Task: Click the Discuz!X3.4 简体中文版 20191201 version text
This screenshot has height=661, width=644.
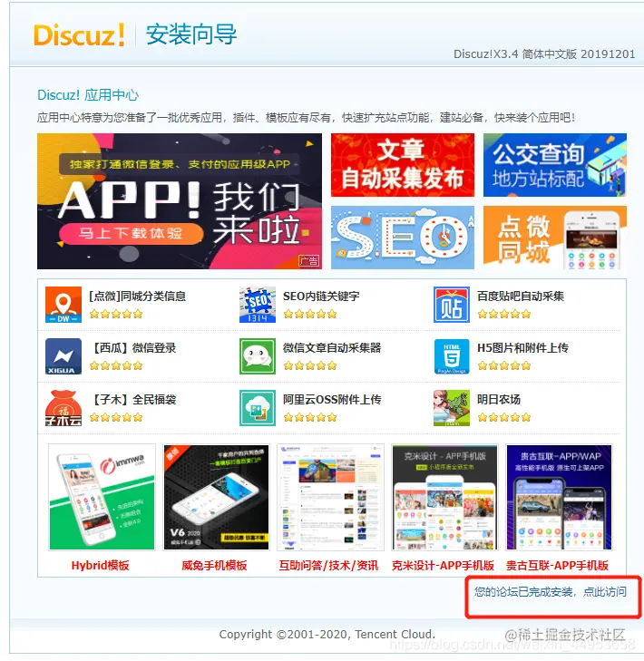Action: (x=544, y=54)
